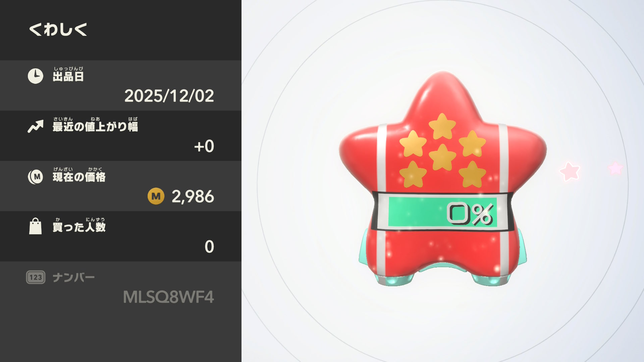The height and width of the screenshot is (362, 644).
Task: Select the くわしく header title
Action: pyautogui.click(x=58, y=29)
